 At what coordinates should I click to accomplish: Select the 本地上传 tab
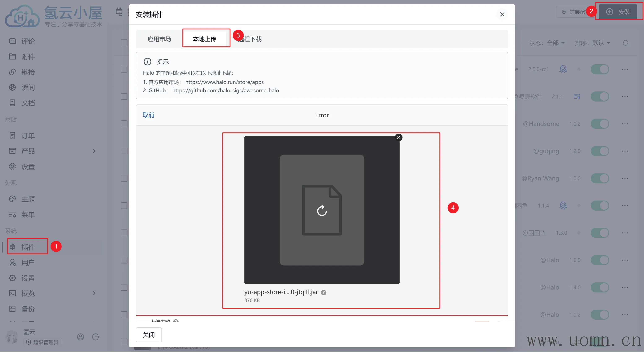[205, 39]
